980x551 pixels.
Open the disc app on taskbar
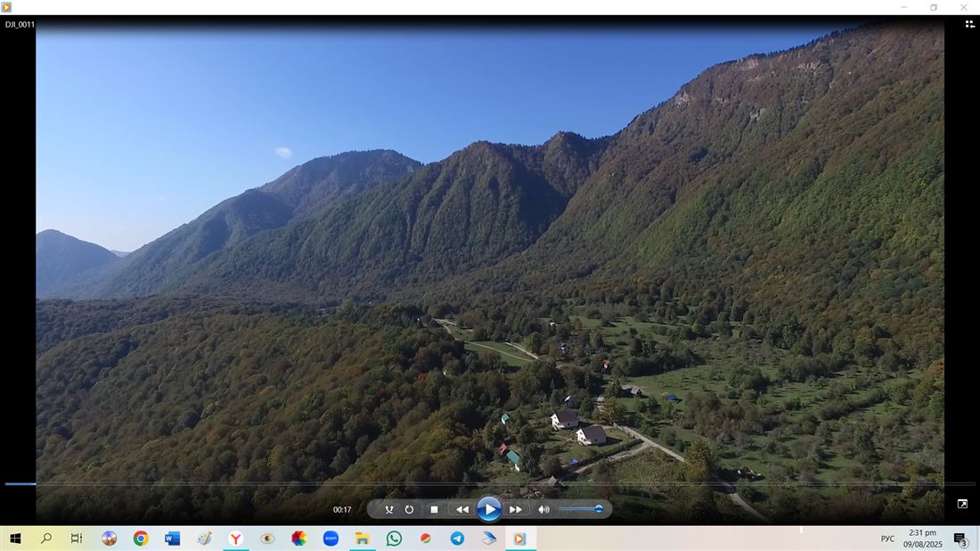110,539
